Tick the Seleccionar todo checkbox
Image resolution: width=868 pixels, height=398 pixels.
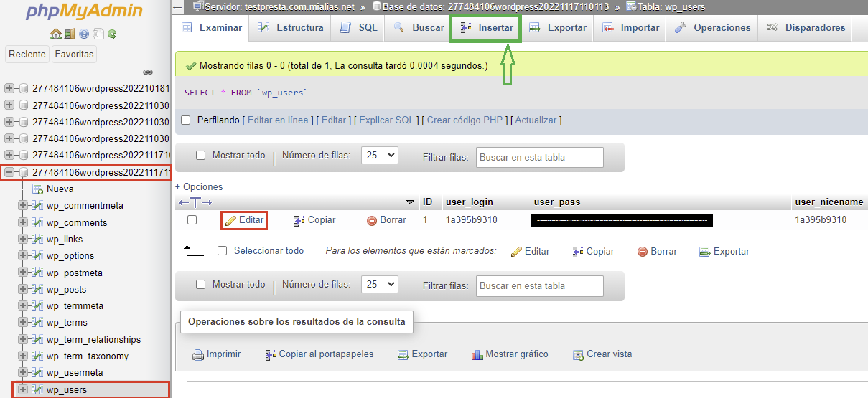[x=223, y=251]
